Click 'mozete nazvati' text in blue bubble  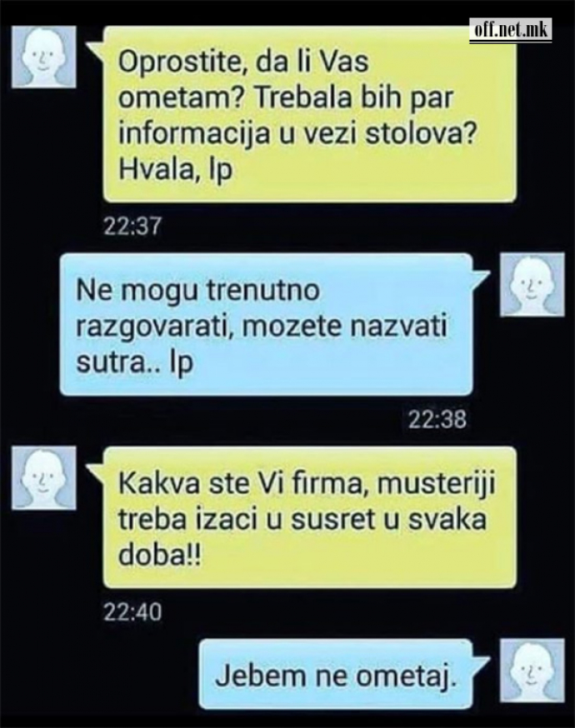click(x=351, y=327)
